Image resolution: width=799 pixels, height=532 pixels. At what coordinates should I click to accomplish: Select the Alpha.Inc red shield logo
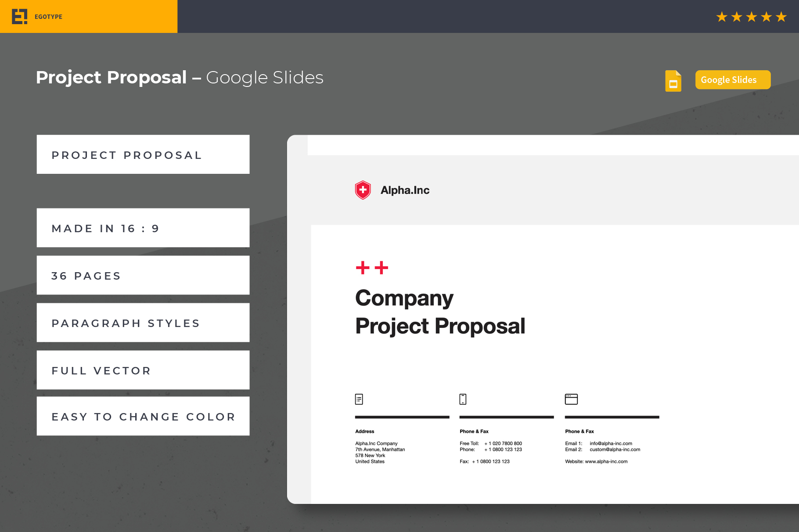pyautogui.click(x=363, y=190)
